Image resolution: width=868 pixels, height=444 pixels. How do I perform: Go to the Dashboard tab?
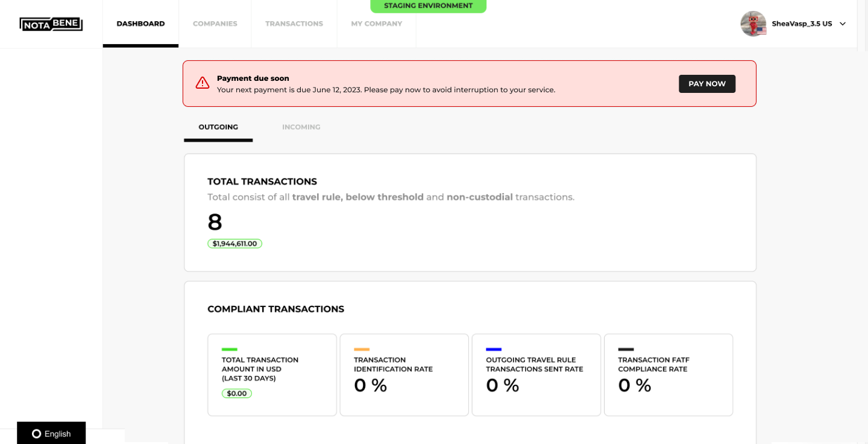click(x=140, y=24)
